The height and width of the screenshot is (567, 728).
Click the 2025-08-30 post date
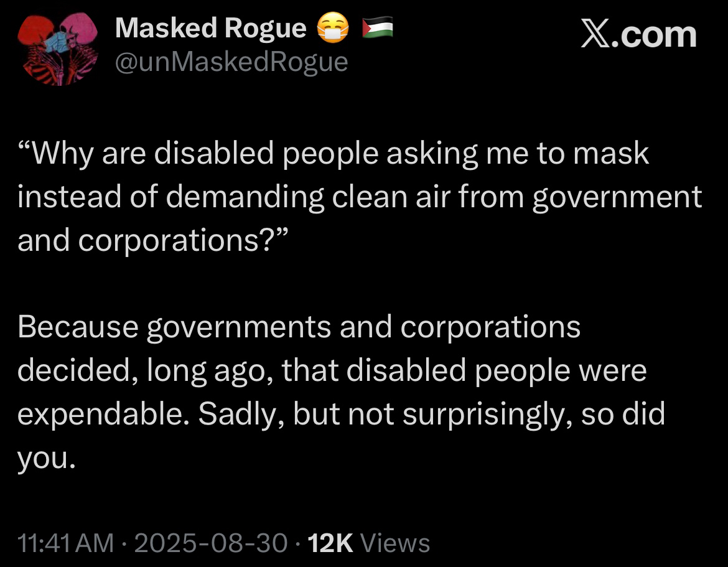(x=211, y=543)
